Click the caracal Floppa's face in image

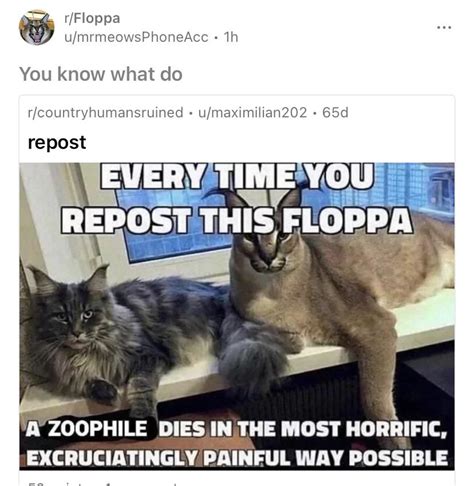[x=268, y=247]
